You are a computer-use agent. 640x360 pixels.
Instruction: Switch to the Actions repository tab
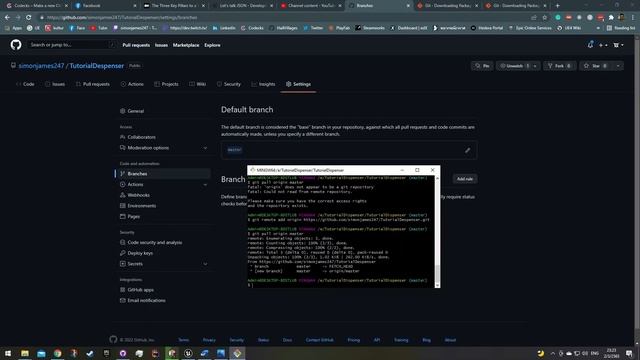tap(132, 84)
